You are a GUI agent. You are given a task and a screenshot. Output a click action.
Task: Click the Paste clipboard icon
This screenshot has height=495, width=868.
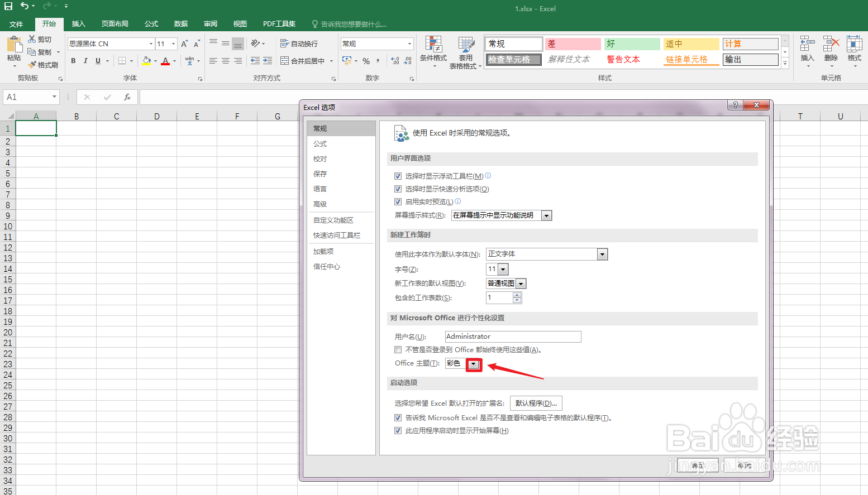tap(14, 44)
